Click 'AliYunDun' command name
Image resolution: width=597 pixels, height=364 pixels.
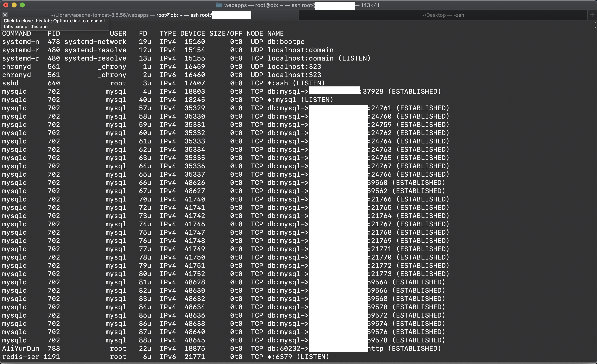coord(21,348)
